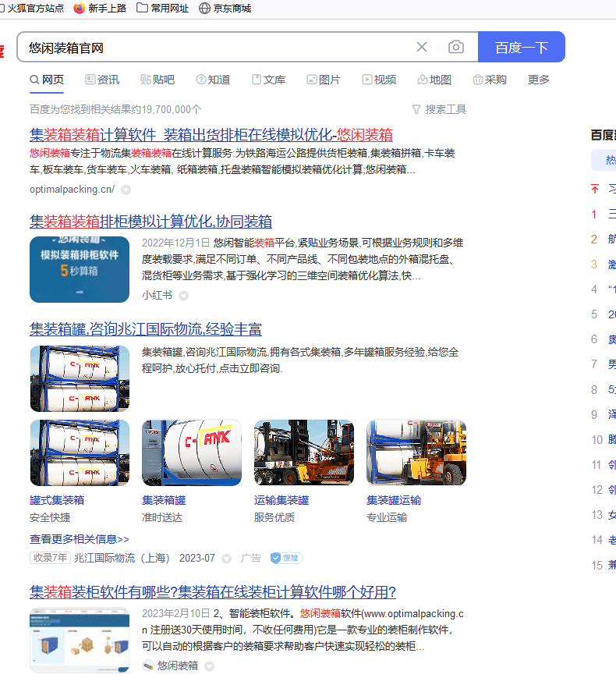Open 搜索工具 filter options
The height and width of the screenshot is (685, 616).
pos(439,109)
